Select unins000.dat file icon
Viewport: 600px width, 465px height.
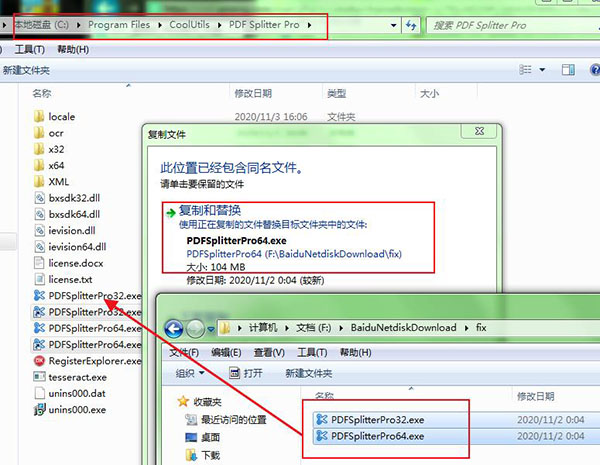(x=39, y=393)
